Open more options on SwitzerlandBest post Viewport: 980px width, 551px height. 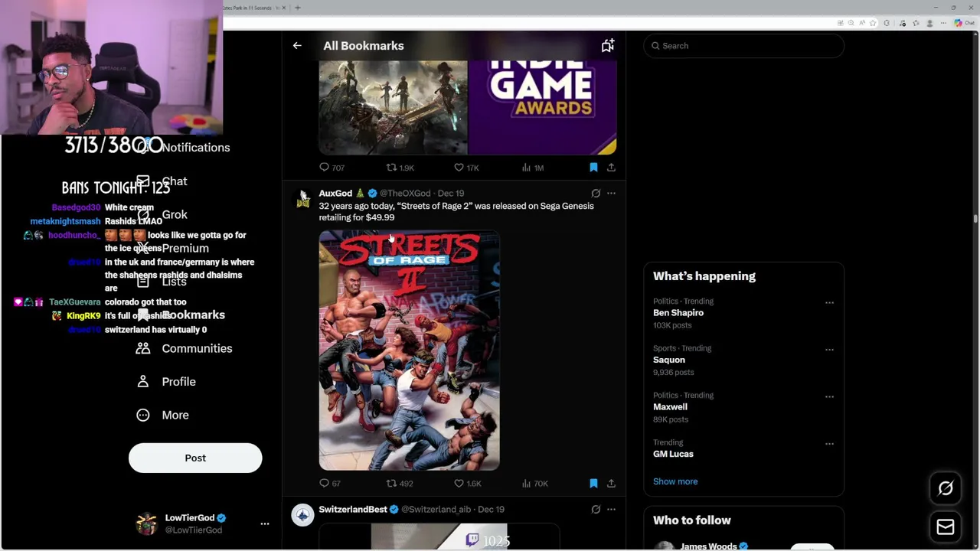coord(611,509)
